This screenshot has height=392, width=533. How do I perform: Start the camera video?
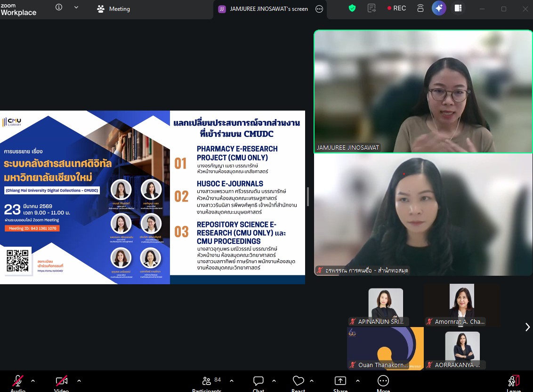pyautogui.click(x=62, y=381)
